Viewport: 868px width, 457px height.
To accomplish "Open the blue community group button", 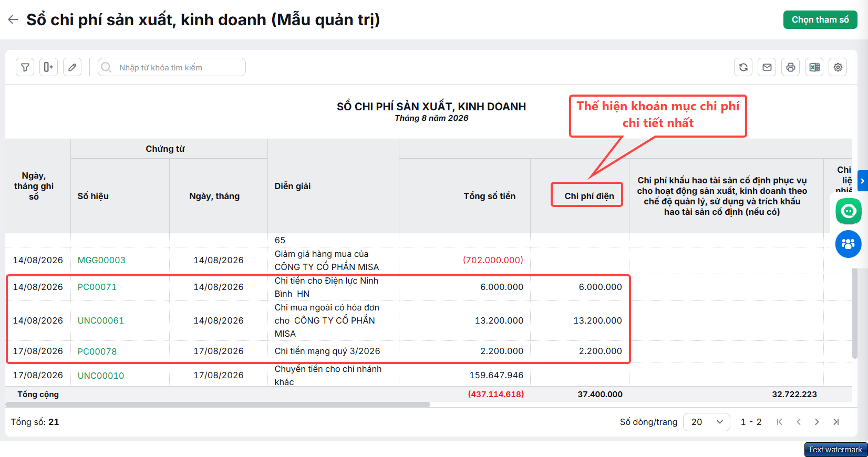I will tap(849, 244).
